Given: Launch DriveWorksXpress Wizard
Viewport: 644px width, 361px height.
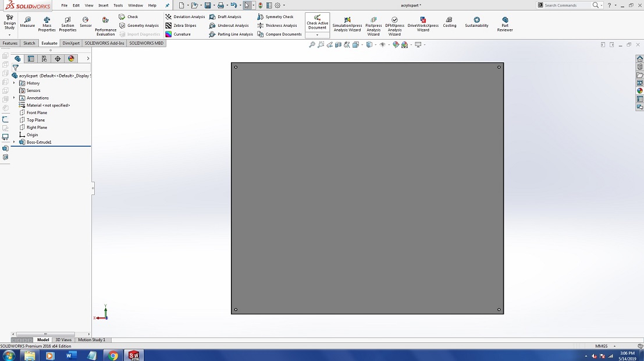Looking at the screenshot, I should pyautogui.click(x=423, y=24).
